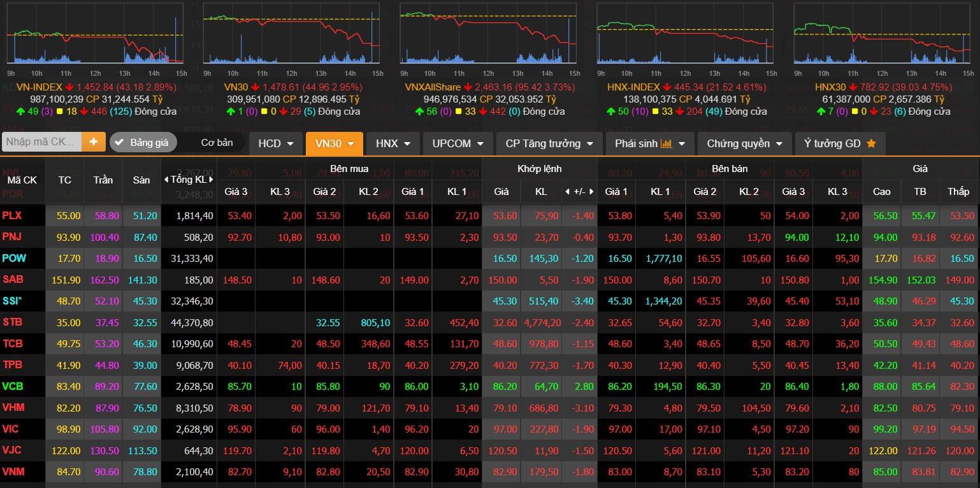Select the SSI* stock symbol

[12, 301]
